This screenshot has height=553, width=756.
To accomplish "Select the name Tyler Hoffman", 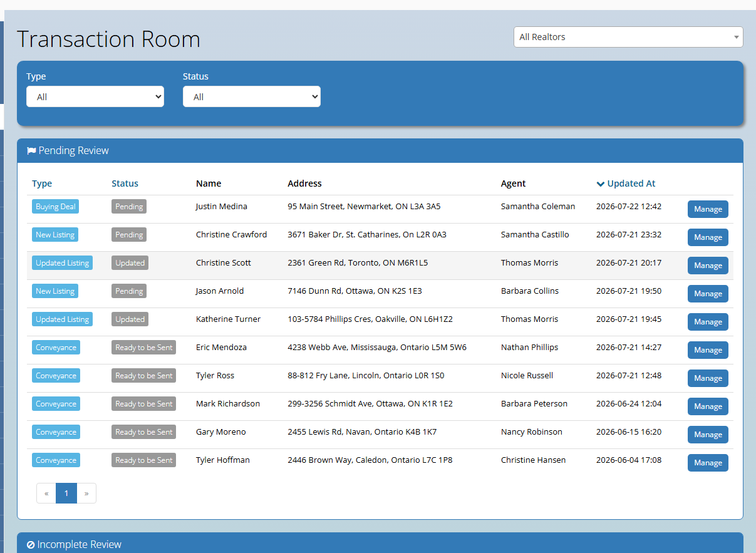I will [x=222, y=460].
